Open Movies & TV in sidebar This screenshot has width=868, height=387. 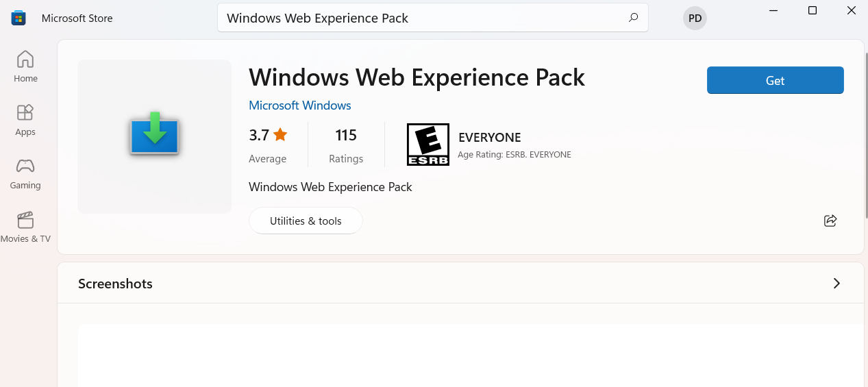coord(25,227)
